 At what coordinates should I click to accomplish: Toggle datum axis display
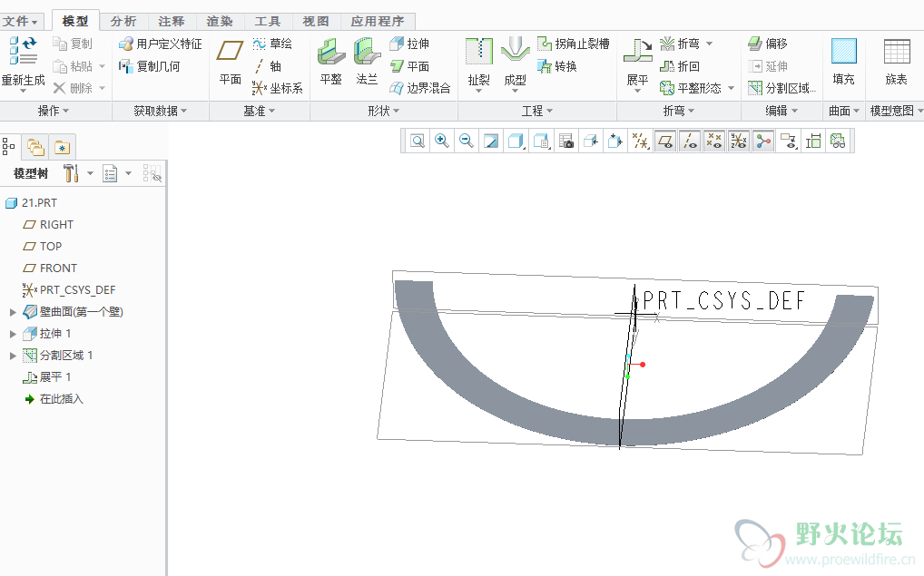(690, 142)
